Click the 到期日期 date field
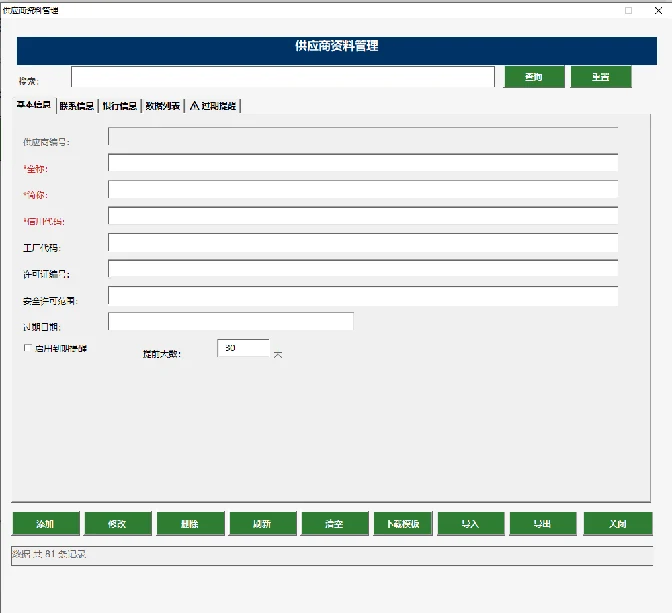Screen dimensions: 672x613 point(231,321)
